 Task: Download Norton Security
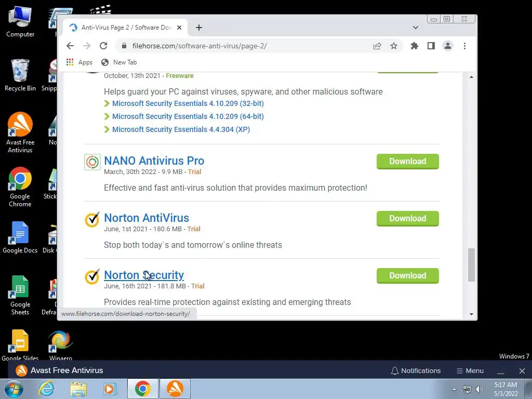click(x=407, y=275)
